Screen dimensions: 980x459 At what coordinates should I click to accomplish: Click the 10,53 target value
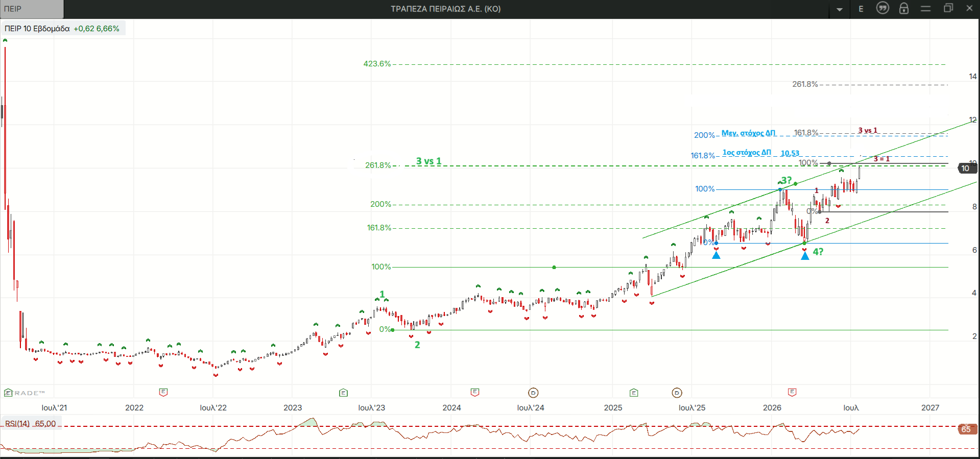[790, 153]
